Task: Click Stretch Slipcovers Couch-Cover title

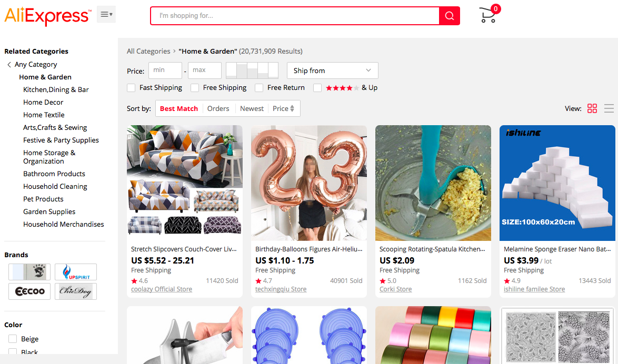Action: click(x=184, y=249)
